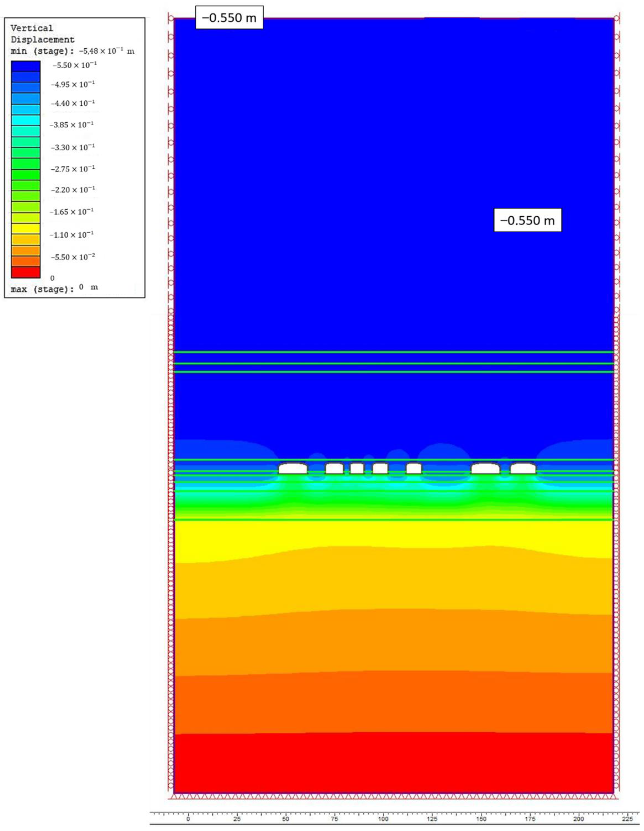This screenshot has width=644, height=831.
Task: Click the min (stage) value text
Action: [107, 51]
